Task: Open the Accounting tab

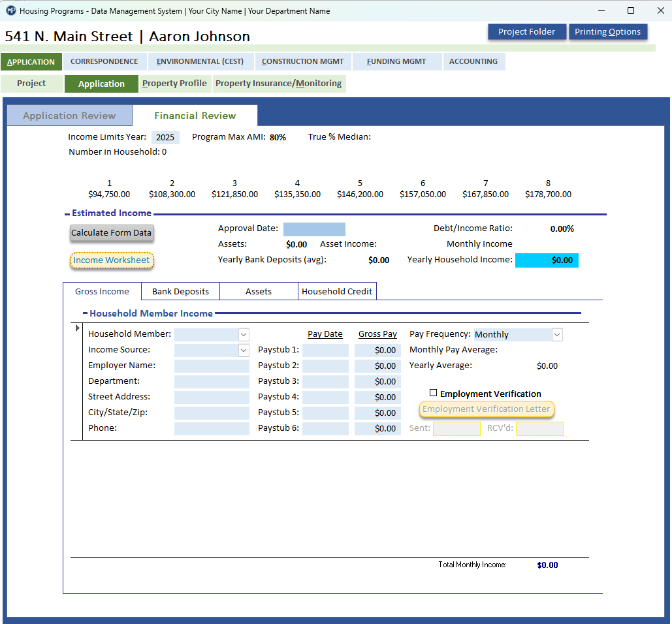Action: pos(473,61)
